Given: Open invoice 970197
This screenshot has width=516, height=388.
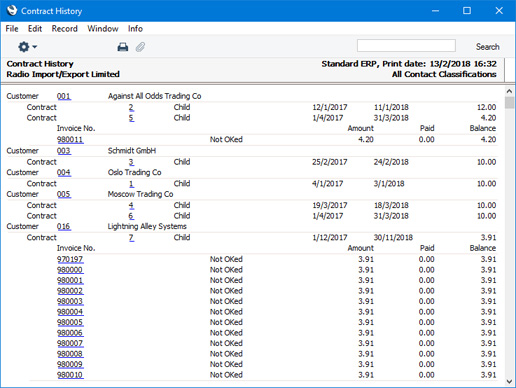Looking at the screenshot, I should tap(70, 259).
